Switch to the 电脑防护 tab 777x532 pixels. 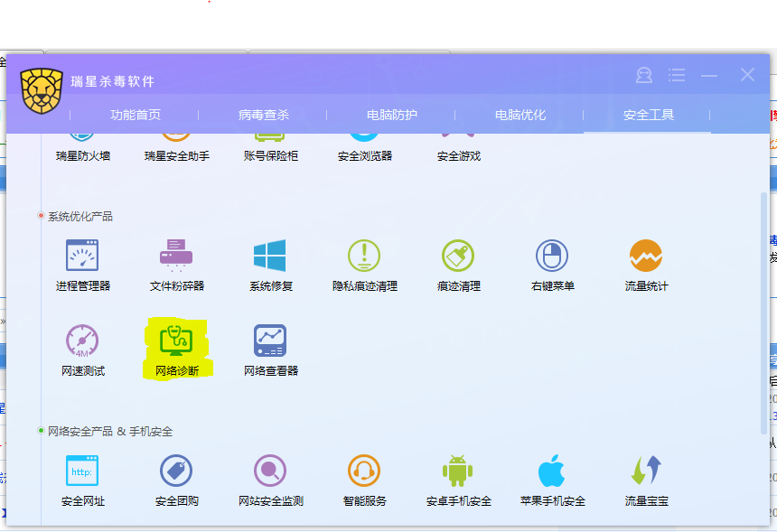coord(391,115)
